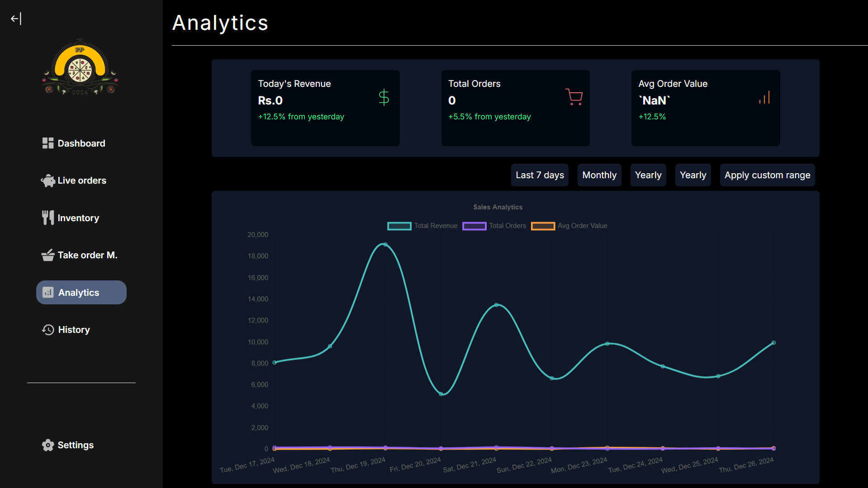The width and height of the screenshot is (868, 488).
Task: Click the pizza restaurant logo
Action: click(x=80, y=67)
